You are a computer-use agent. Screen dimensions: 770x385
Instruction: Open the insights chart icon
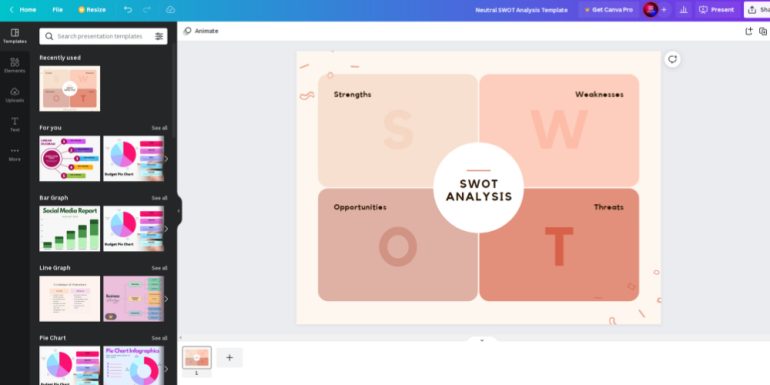pyautogui.click(x=683, y=10)
